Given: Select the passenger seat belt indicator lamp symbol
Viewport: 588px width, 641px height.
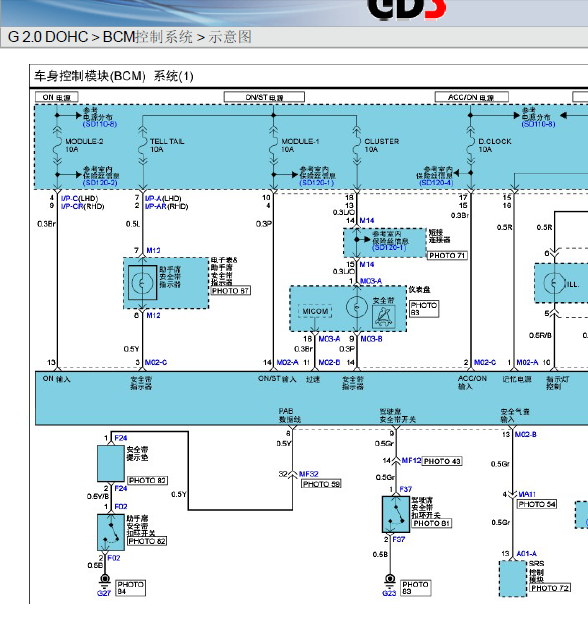Looking at the screenshot, I should coord(142,283).
